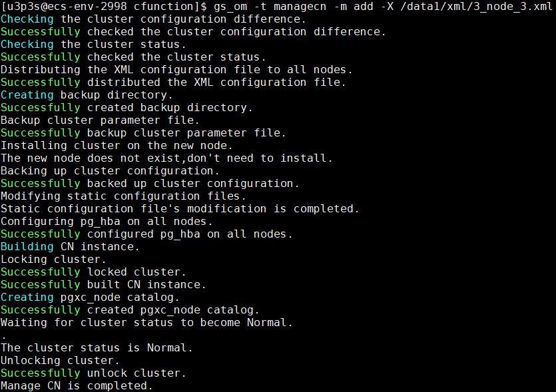Click 'Waiting for cluster status to become Normal.'

(x=146, y=323)
